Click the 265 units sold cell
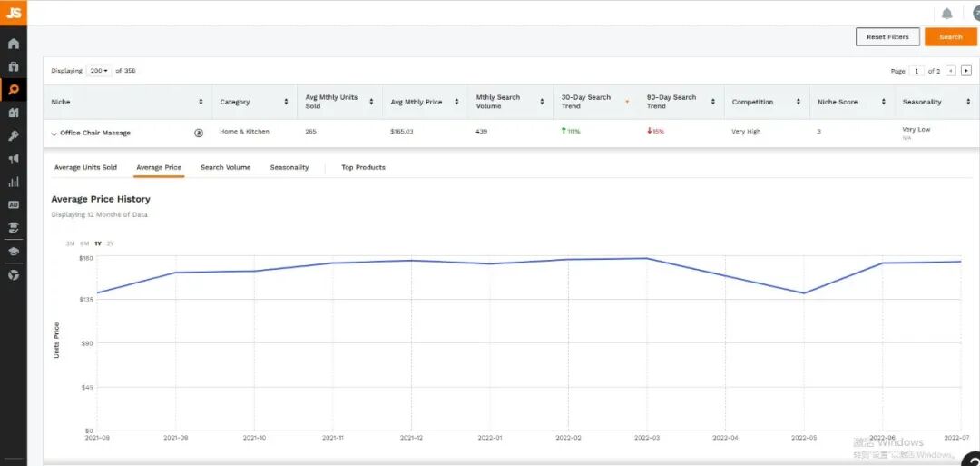 pyautogui.click(x=310, y=132)
